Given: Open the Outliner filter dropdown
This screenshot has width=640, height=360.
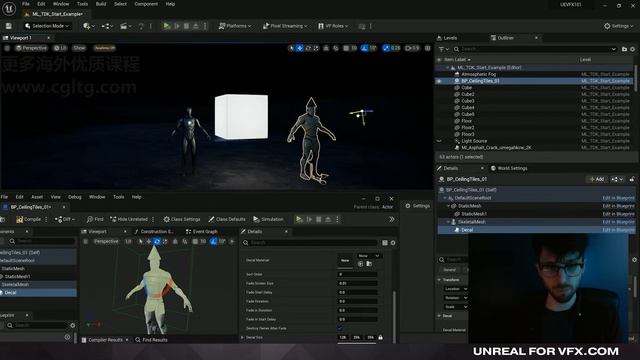Looking at the screenshot, I should point(443,49).
